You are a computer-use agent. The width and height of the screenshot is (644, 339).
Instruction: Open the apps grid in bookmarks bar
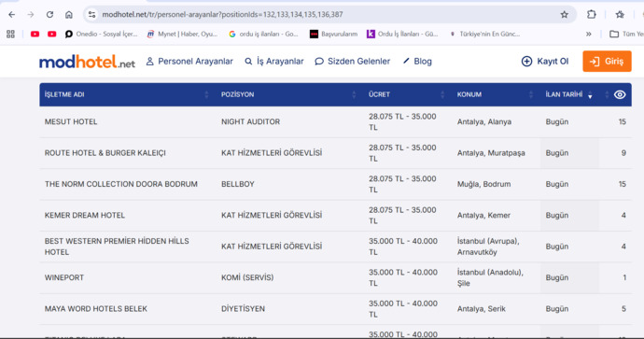[10, 35]
